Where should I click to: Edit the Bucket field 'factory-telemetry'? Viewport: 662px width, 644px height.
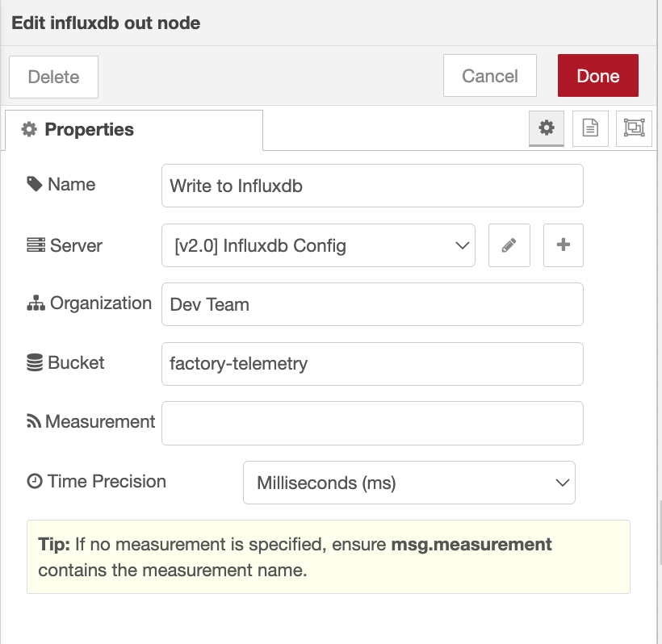(372, 364)
